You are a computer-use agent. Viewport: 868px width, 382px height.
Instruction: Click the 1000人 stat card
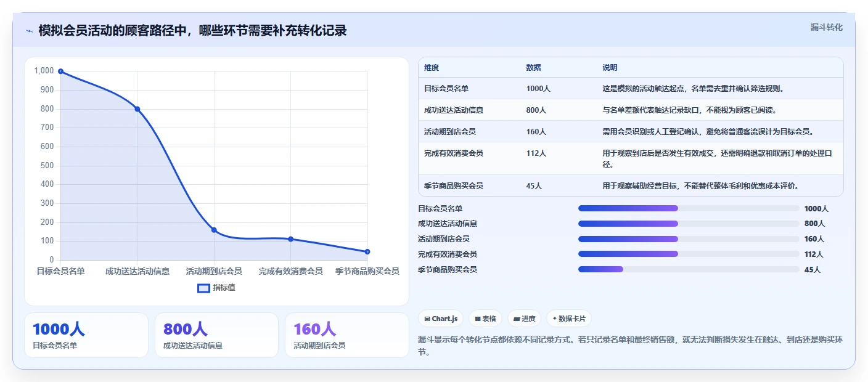(x=86, y=335)
